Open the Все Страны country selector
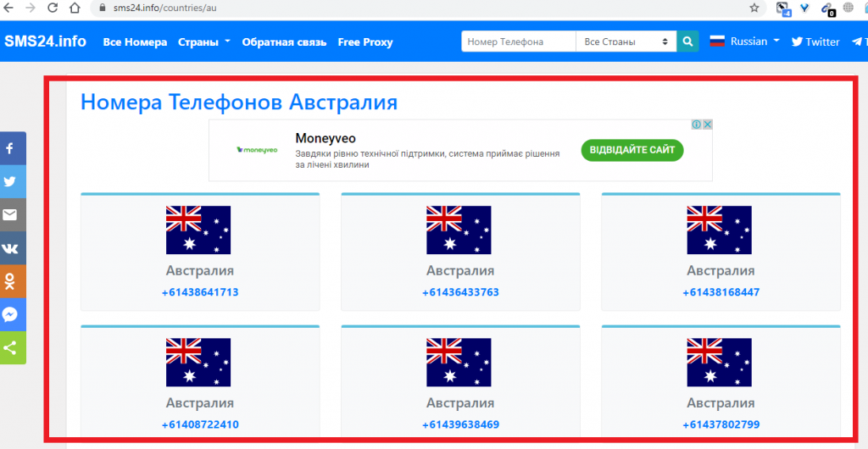 click(x=626, y=42)
